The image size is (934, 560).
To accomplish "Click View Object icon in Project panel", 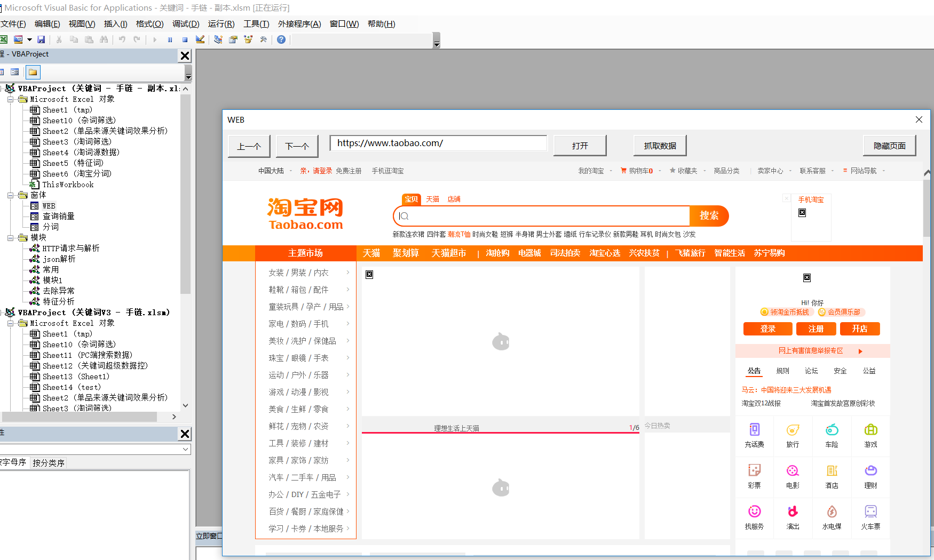I will point(15,72).
